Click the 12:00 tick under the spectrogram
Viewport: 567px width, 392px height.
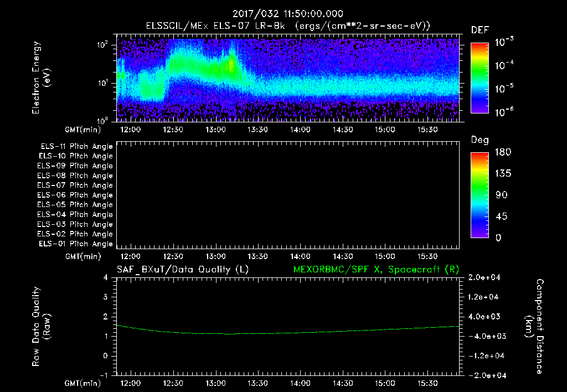tap(131, 130)
